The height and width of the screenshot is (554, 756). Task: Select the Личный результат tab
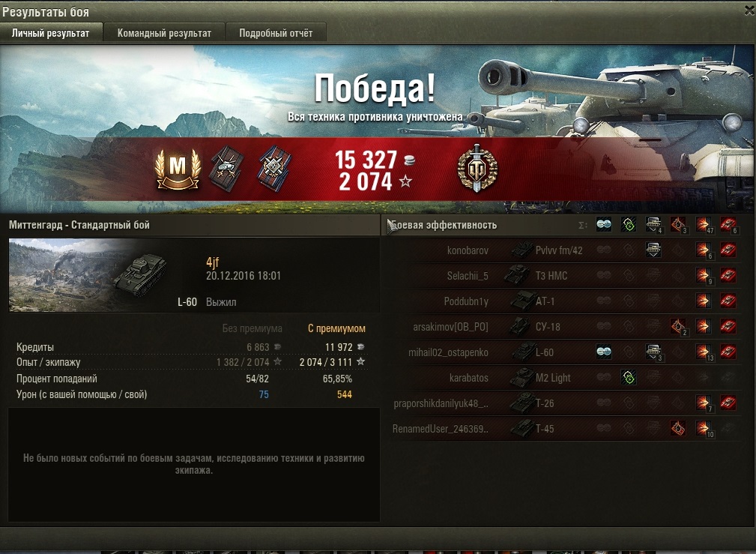[51, 33]
